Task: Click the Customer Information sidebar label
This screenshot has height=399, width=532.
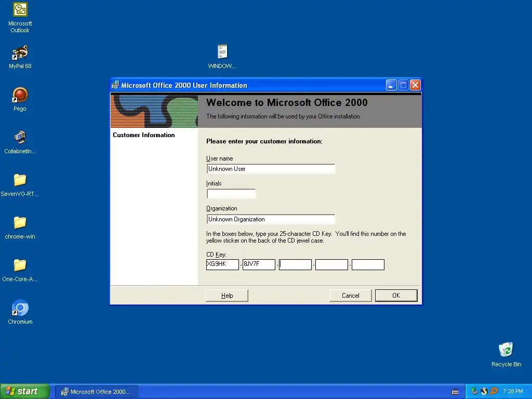Action: coord(144,135)
